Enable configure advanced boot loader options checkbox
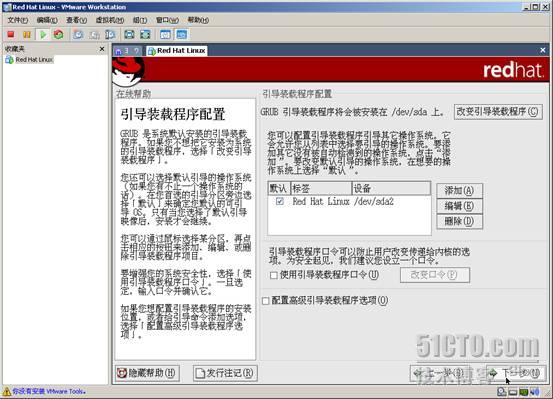Viewport: 553px width, 399px height. 266,301
